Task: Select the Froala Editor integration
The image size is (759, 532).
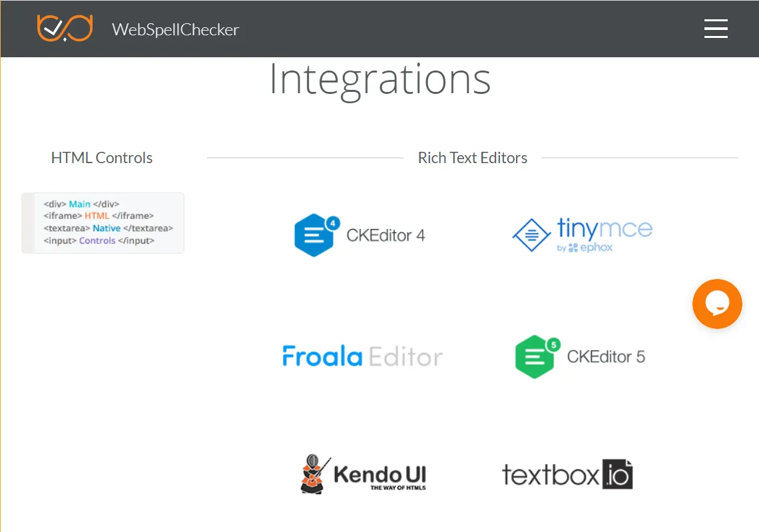Action: (x=363, y=357)
